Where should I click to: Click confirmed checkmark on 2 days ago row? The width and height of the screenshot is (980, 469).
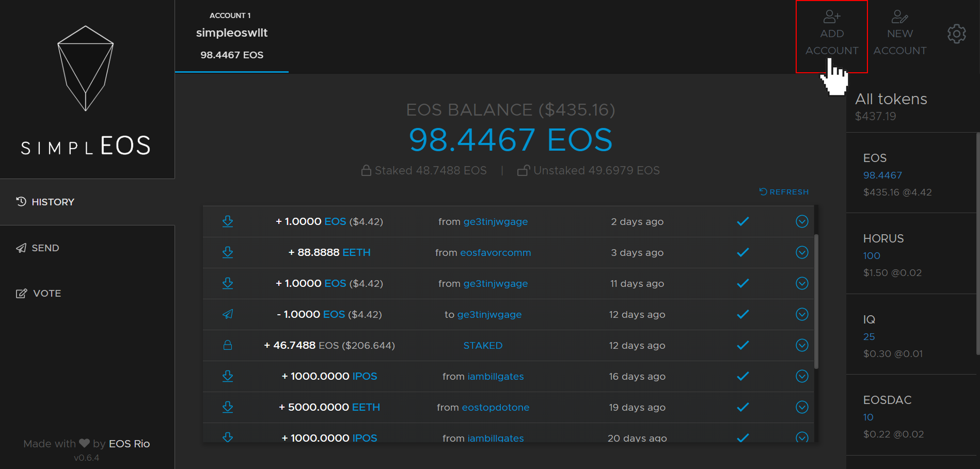point(743,221)
